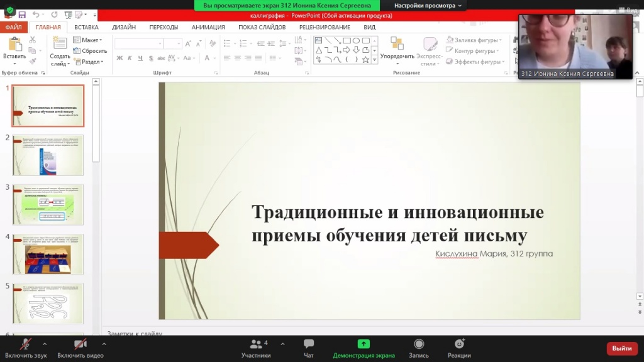Turn on camera with Включить видео
644x362 pixels.
pos(80,344)
